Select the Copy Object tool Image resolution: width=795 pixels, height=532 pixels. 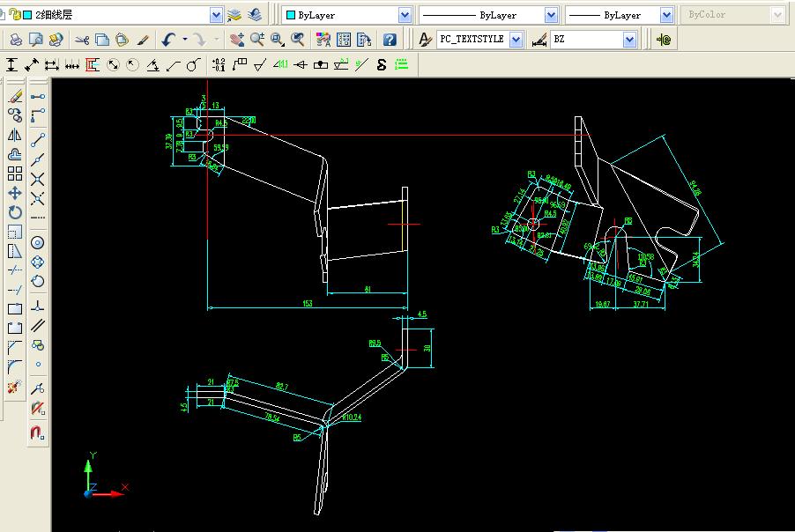[15, 115]
